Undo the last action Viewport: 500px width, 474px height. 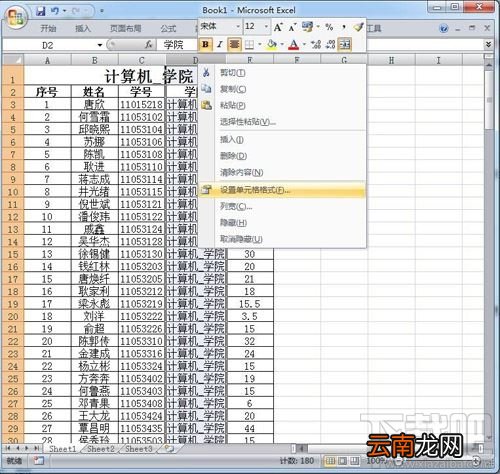pos(55,11)
